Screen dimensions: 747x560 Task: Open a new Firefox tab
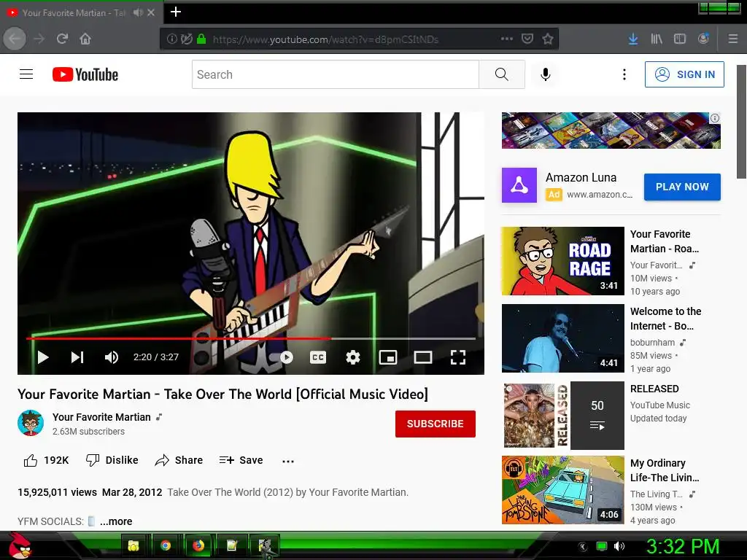tap(176, 12)
